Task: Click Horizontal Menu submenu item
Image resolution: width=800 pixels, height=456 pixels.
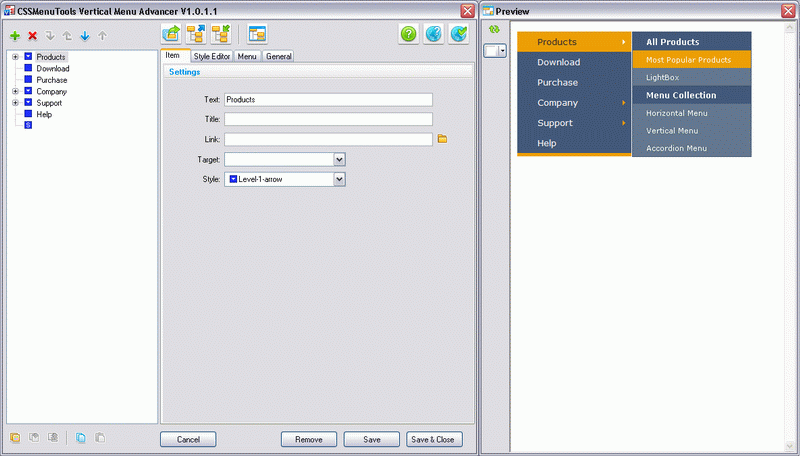Action: [x=692, y=113]
